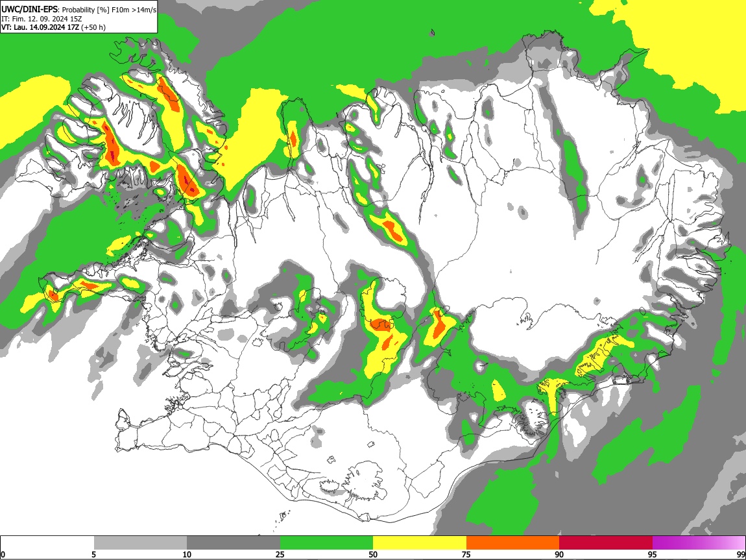746x560 pixels.
Task: Click the red 90–95 legend band
Action: (606, 542)
